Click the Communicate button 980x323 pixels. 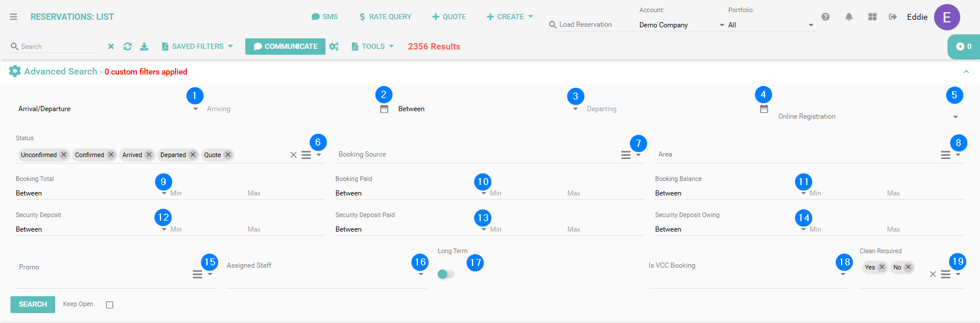pyautogui.click(x=285, y=47)
